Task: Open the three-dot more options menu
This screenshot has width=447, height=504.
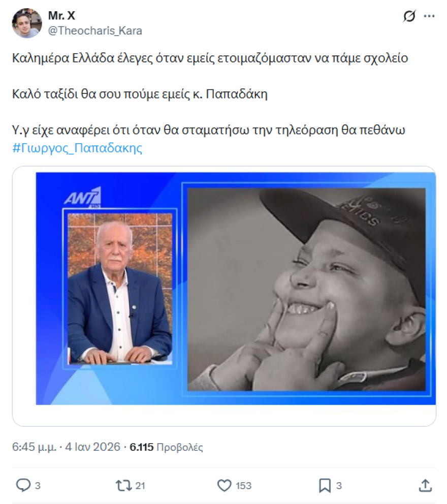Action: coord(429,16)
